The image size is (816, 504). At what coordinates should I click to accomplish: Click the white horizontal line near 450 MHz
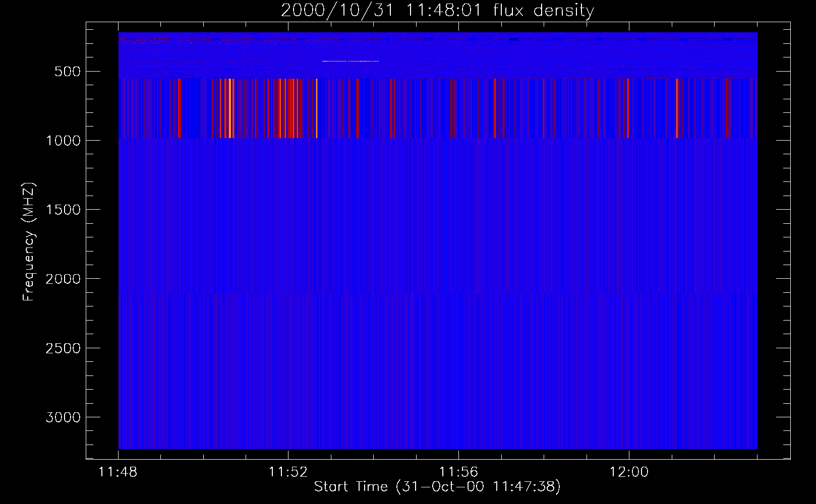pos(351,61)
